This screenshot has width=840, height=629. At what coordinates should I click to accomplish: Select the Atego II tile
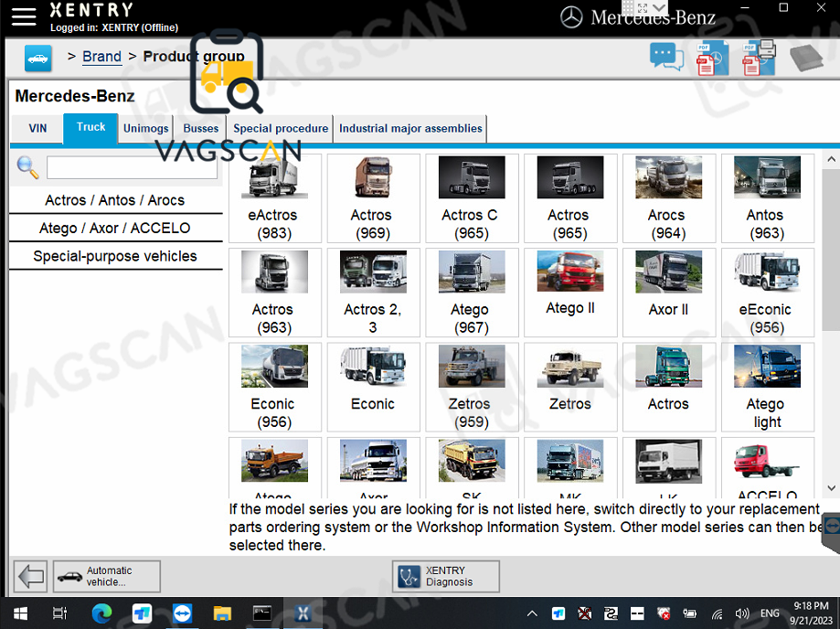coord(570,293)
